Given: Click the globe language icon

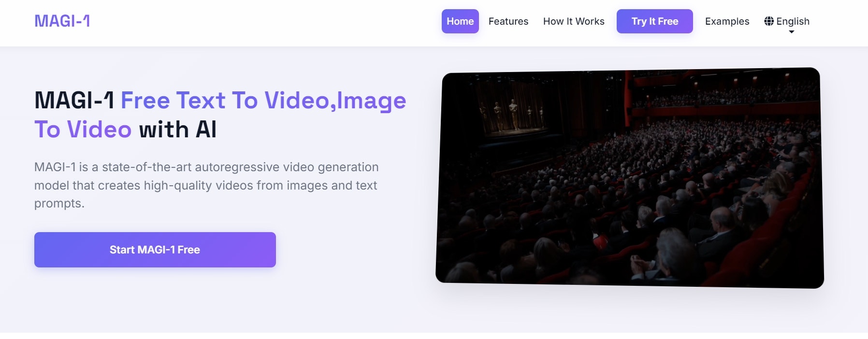Looking at the screenshot, I should pos(769,21).
